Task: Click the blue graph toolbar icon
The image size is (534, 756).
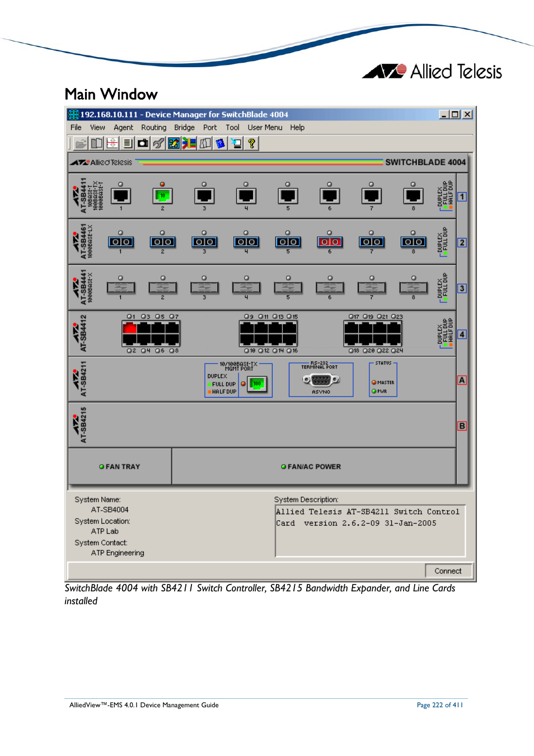Action: click(x=174, y=143)
